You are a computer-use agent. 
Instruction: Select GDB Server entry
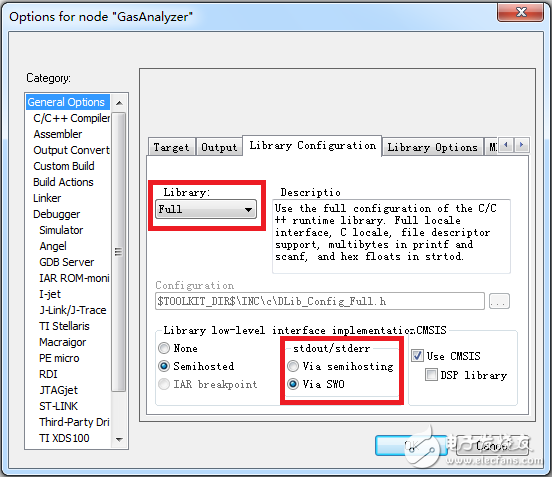67,262
